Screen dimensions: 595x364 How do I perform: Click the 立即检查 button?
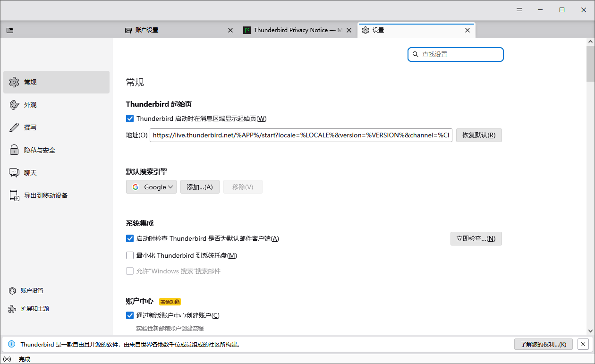click(476, 238)
